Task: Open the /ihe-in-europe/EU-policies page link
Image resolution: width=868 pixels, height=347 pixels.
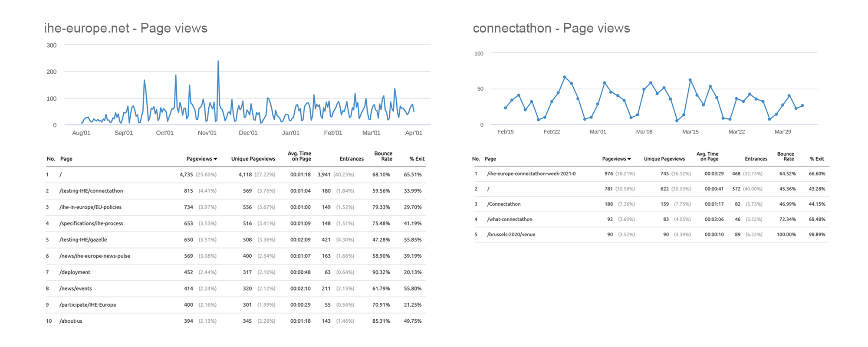Action: (90, 207)
